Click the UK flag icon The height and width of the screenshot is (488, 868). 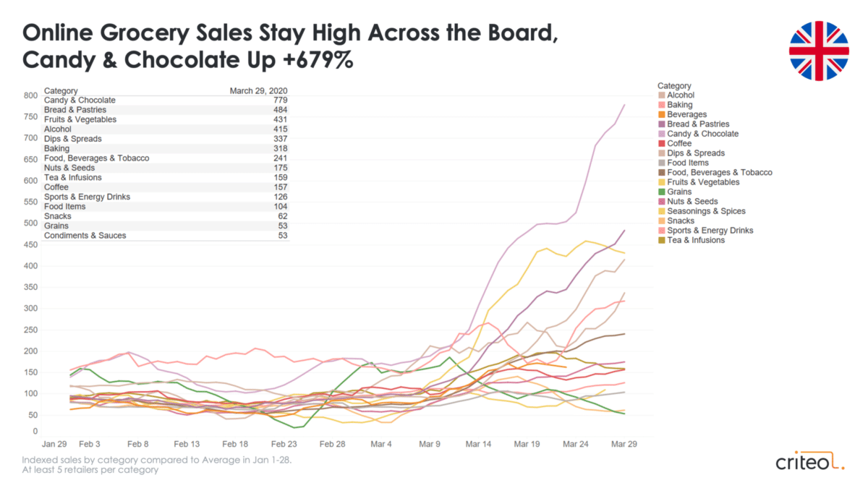point(817,51)
